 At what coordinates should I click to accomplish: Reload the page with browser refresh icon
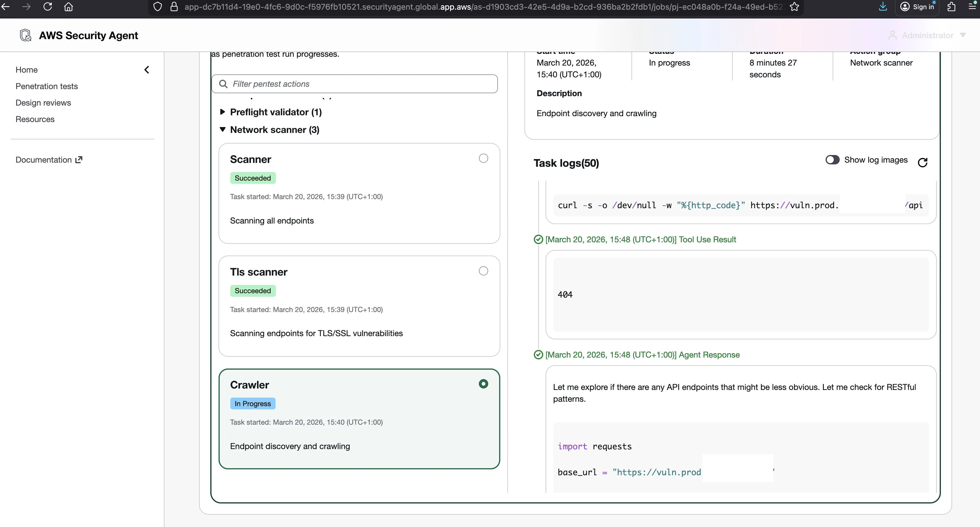point(48,6)
